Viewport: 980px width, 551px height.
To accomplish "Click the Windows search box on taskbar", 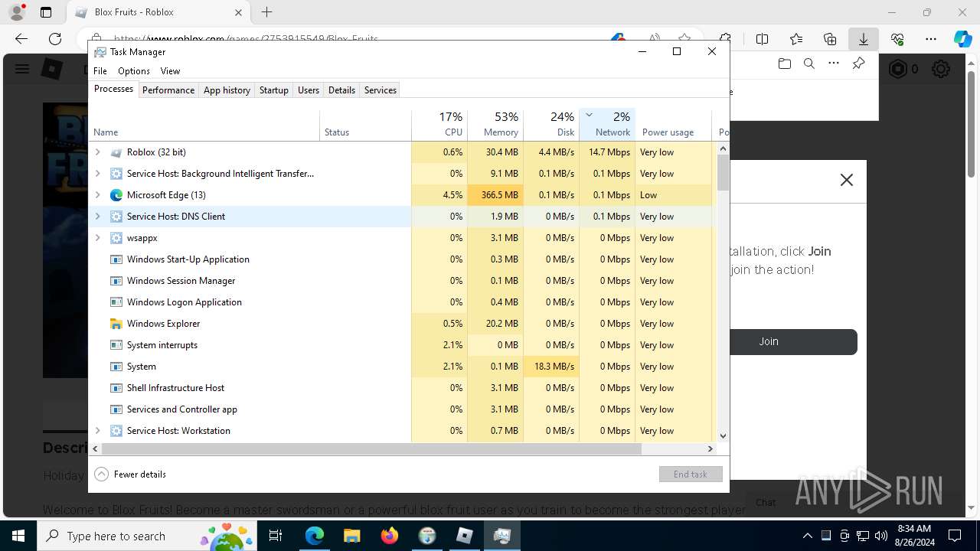I will click(148, 536).
